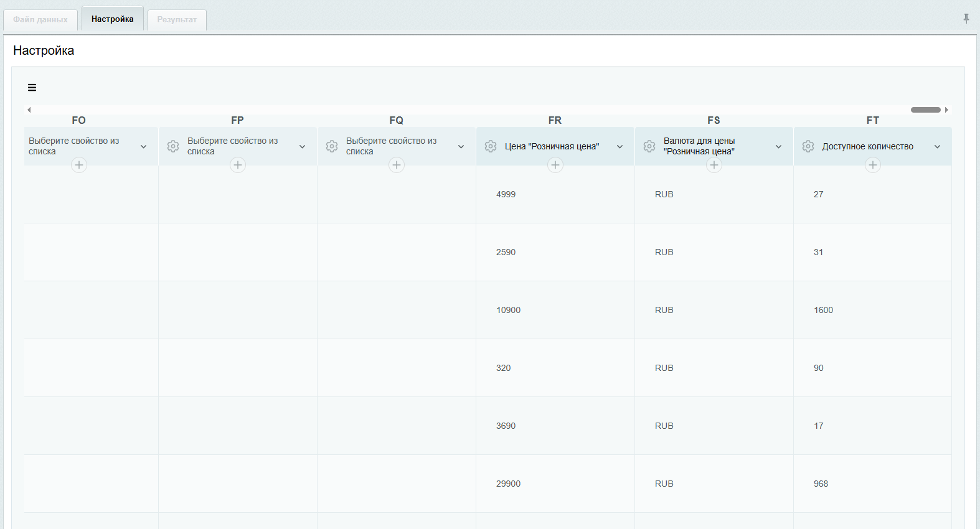The image size is (980, 529).
Task: Click column header FS
Action: pyautogui.click(x=714, y=120)
